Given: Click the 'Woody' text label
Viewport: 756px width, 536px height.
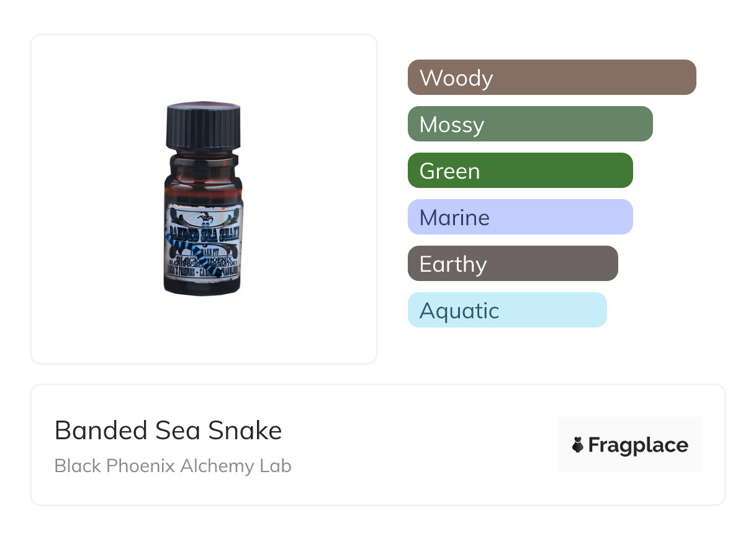Looking at the screenshot, I should (456, 78).
